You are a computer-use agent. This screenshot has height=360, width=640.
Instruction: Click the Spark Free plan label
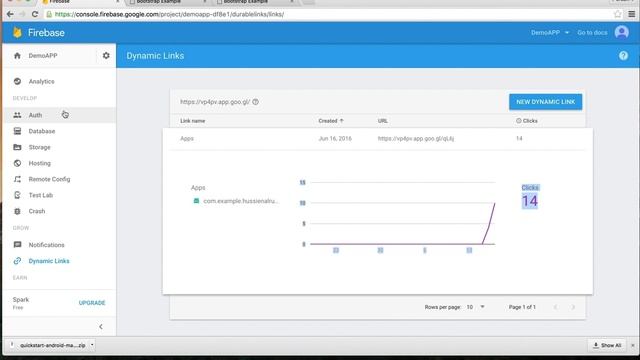[21, 303]
